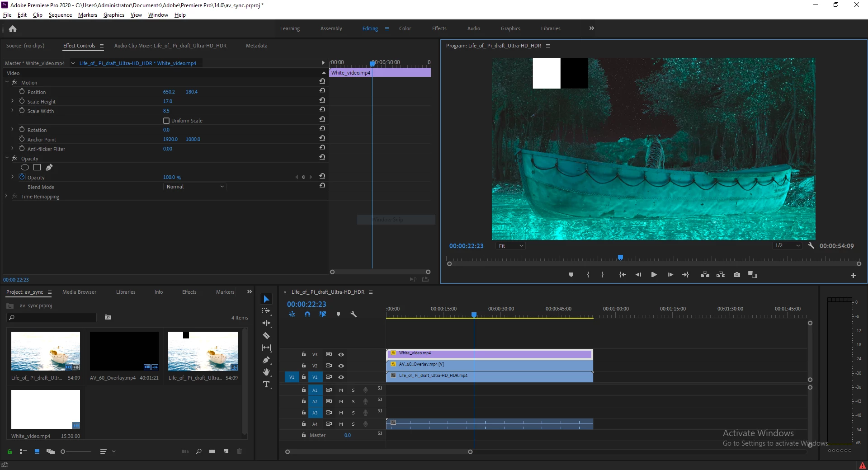Step back one frame

(x=638, y=275)
